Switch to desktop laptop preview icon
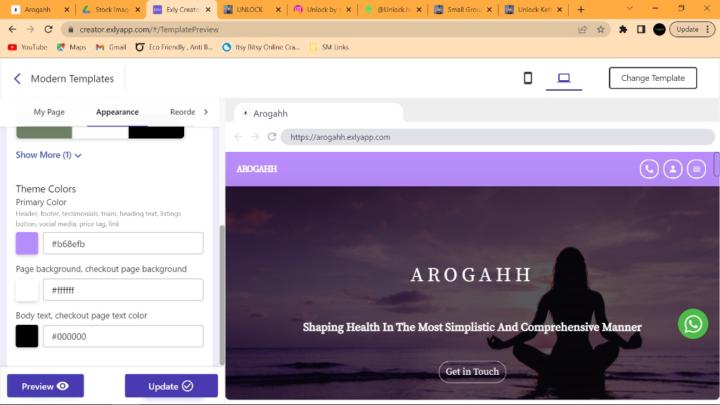 click(x=564, y=78)
